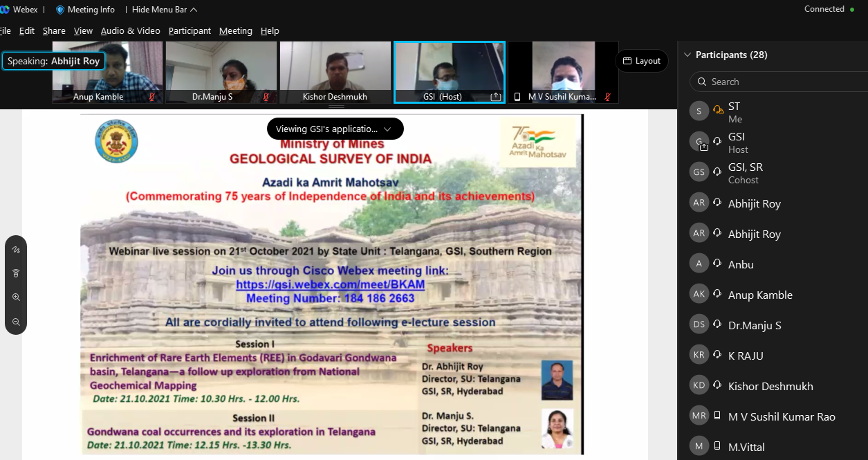Open the Audio & Video menu
Screen dimensions: 868x460
[x=130, y=30]
